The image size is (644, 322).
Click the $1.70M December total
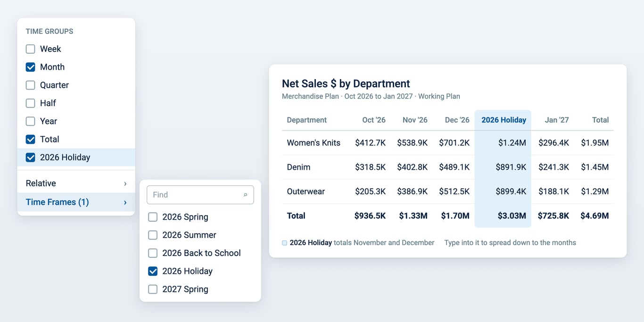[x=455, y=216]
